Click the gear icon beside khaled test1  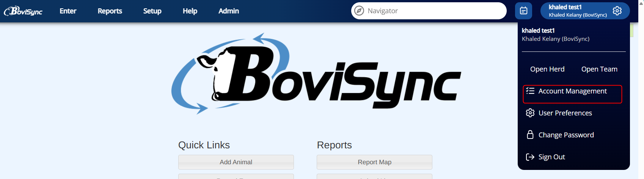point(617,11)
